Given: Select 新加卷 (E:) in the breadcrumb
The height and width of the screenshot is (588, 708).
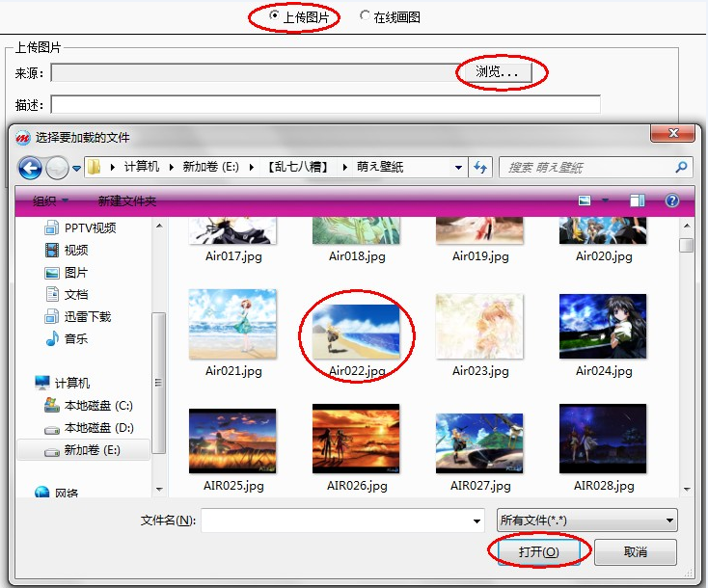Looking at the screenshot, I should tap(210, 167).
